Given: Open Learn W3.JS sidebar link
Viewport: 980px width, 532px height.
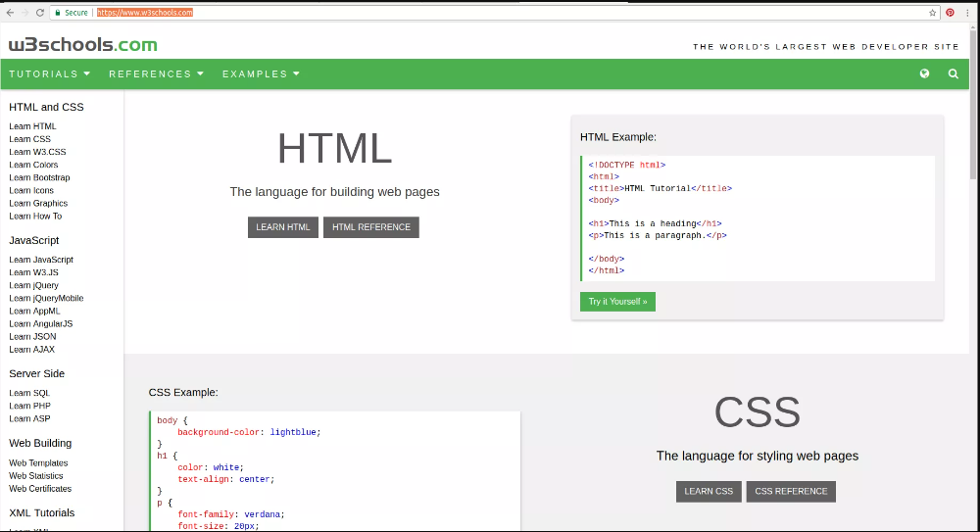Looking at the screenshot, I should [33, 272].
